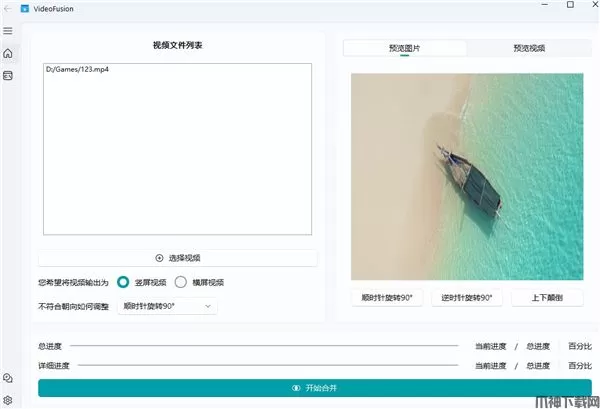Select the 横屏视频 radio button
The height and width of the screenshot is (409, 600).
click(x=181, y=282)
